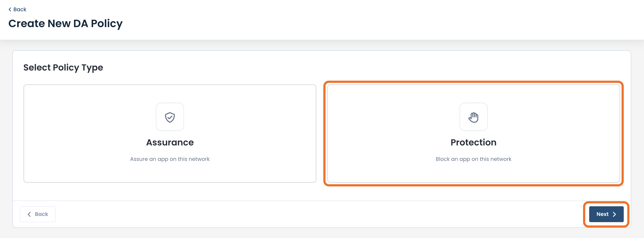Select the Assurance policy type card

pos(170,133)
